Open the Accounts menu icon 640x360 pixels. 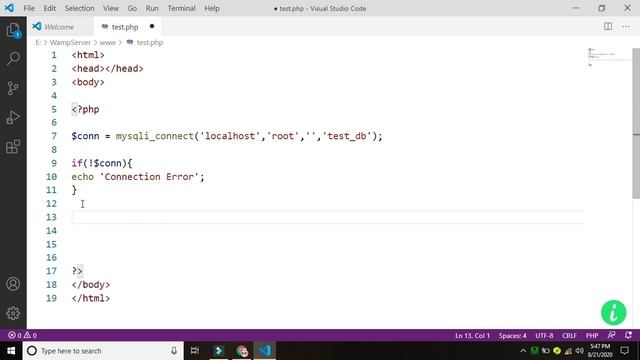13,284
